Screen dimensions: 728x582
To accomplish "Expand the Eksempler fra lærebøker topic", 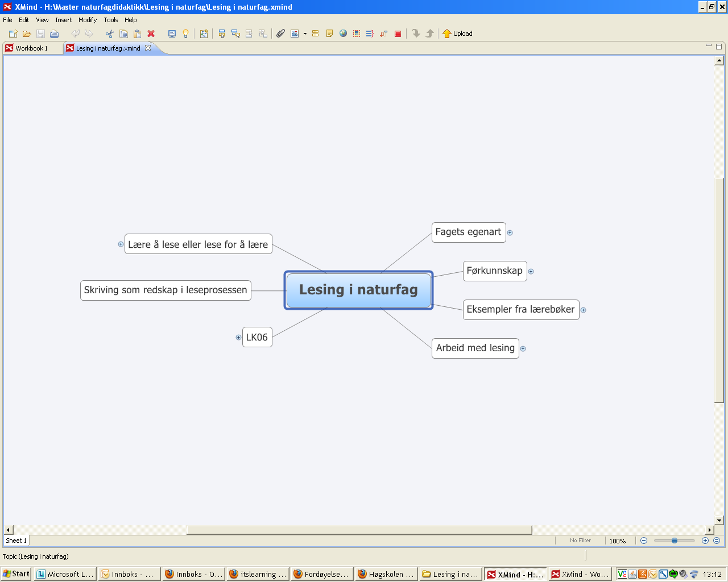I will click(583, 310).
